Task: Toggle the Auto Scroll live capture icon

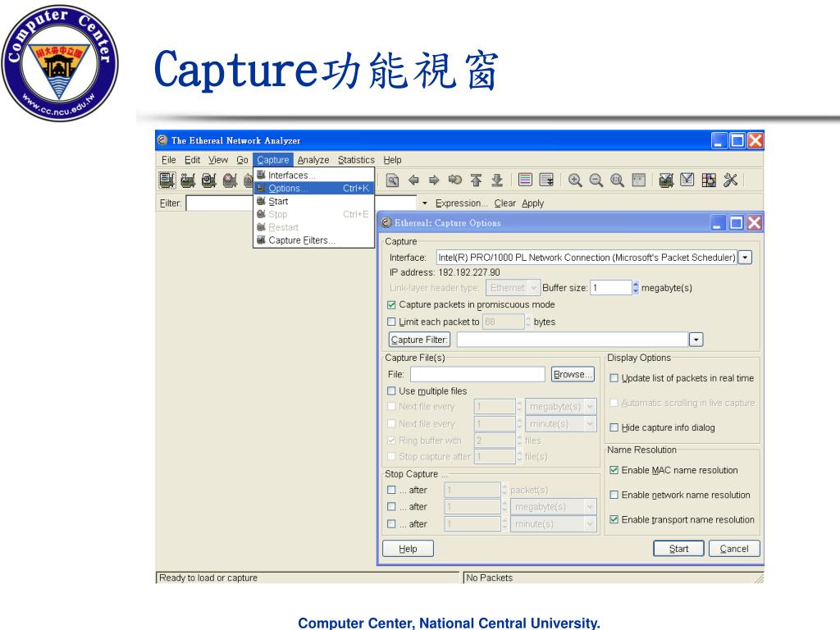Action: pos(546,180)
